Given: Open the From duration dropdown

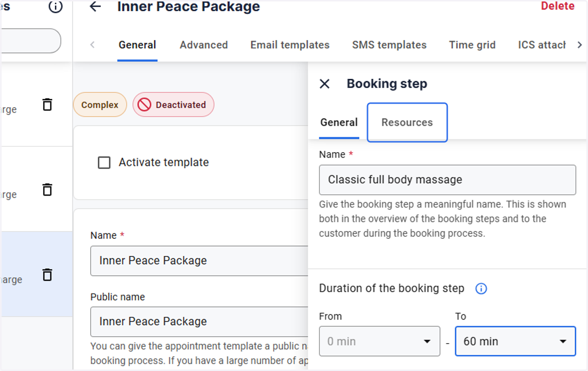Looking at the screenshot, I should 379,341.
